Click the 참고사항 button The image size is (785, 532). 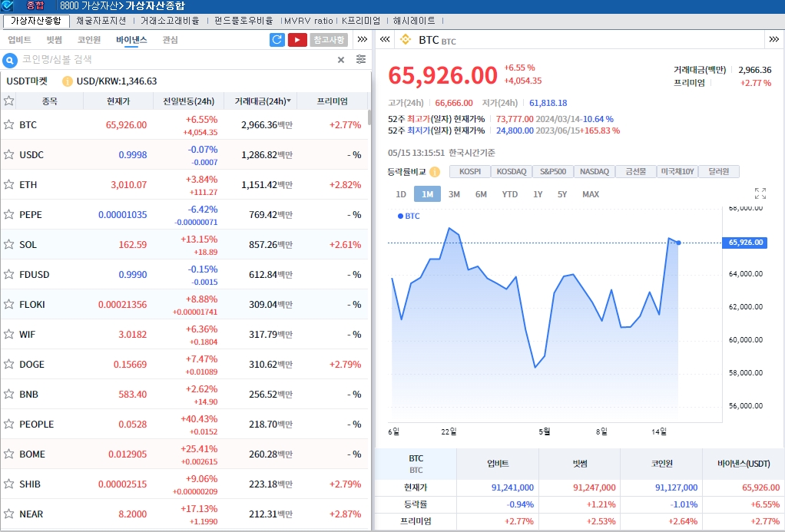(x=329, y=40)
